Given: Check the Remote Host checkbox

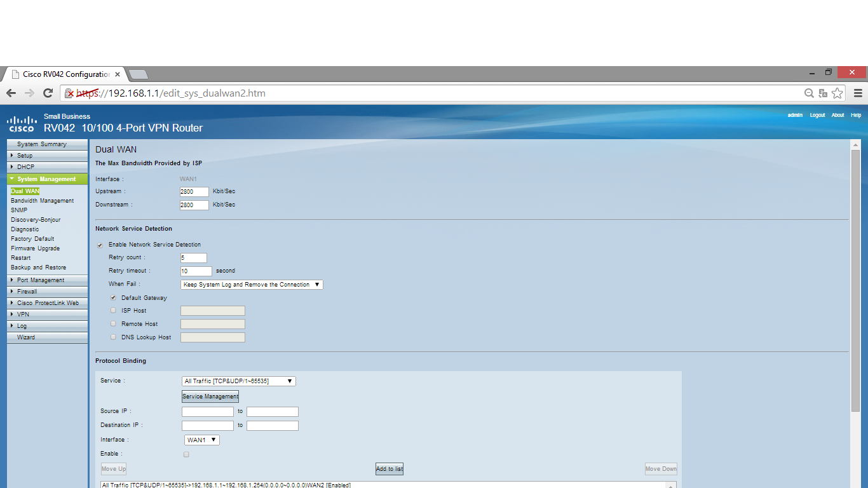Looking at the screenshot, I should tap(113, 323).
